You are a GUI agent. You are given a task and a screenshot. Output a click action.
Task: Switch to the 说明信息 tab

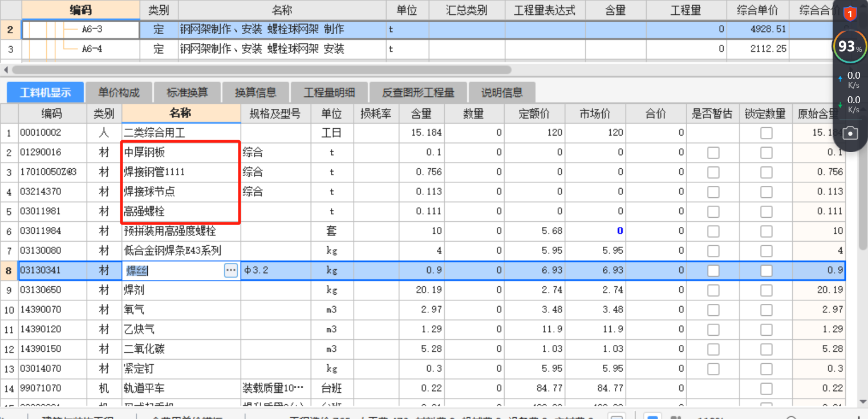tap(502, 92)
